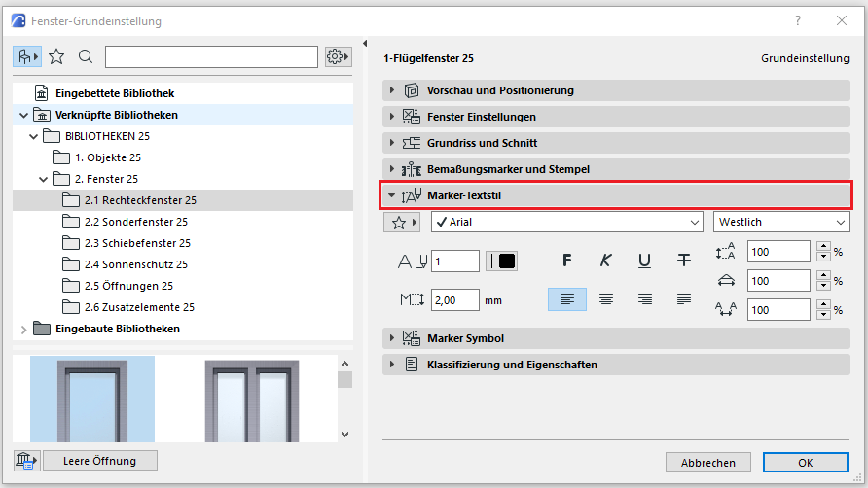Click the magnifier search icon
868x488 pixels.
coord(86,57)
